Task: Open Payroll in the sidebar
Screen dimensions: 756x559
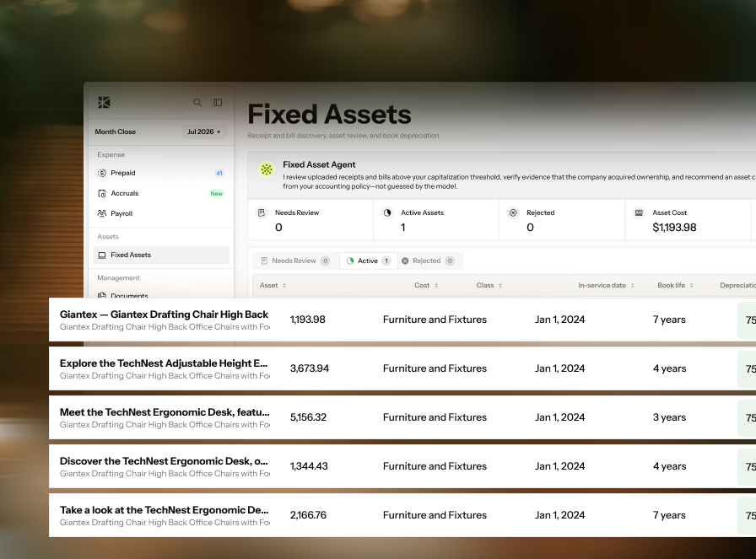Action: 160,213
